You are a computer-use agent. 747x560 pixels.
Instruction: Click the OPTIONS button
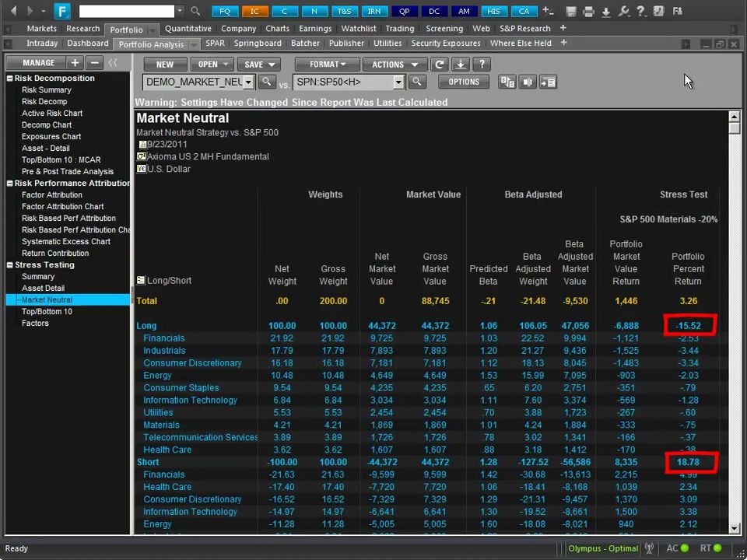coord(464,82)
